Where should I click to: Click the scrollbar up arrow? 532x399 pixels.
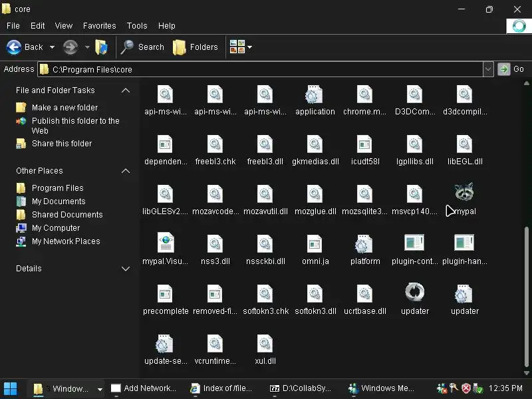(x=527, y=83)
